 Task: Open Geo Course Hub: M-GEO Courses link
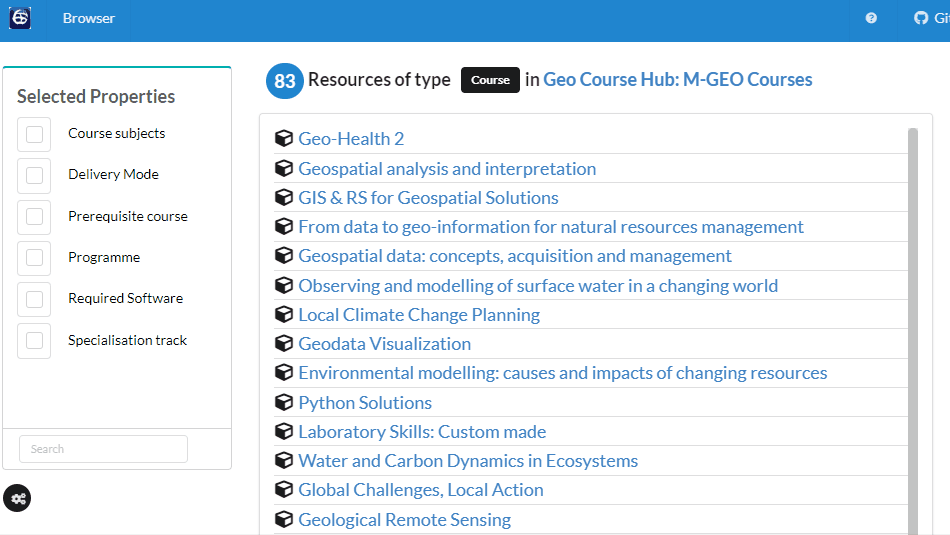(678, 80)
